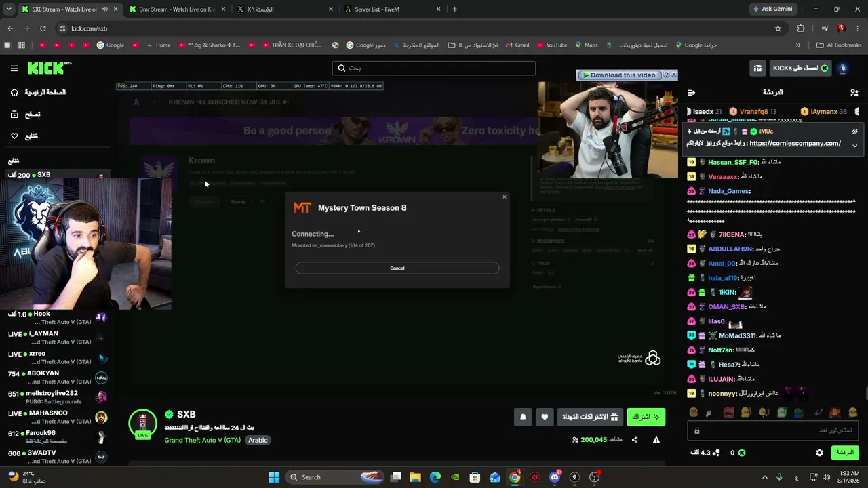Report stream with warning triangle icon

tap(656, 440)
